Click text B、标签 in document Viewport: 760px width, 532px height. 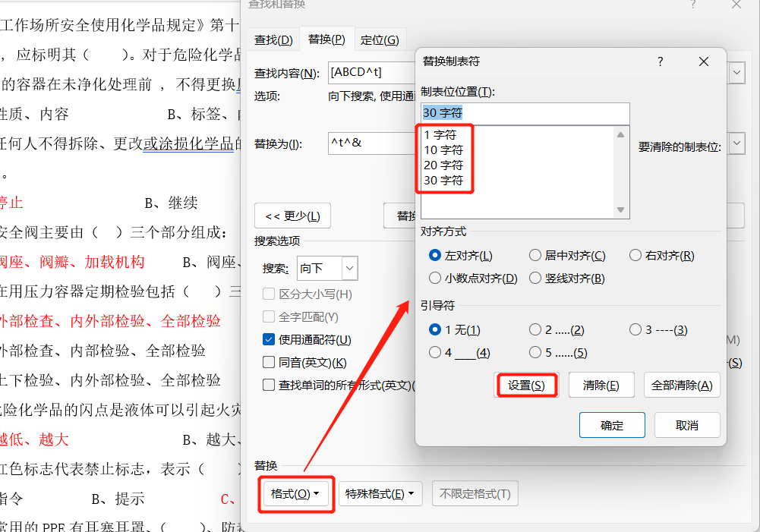(194, 115)
